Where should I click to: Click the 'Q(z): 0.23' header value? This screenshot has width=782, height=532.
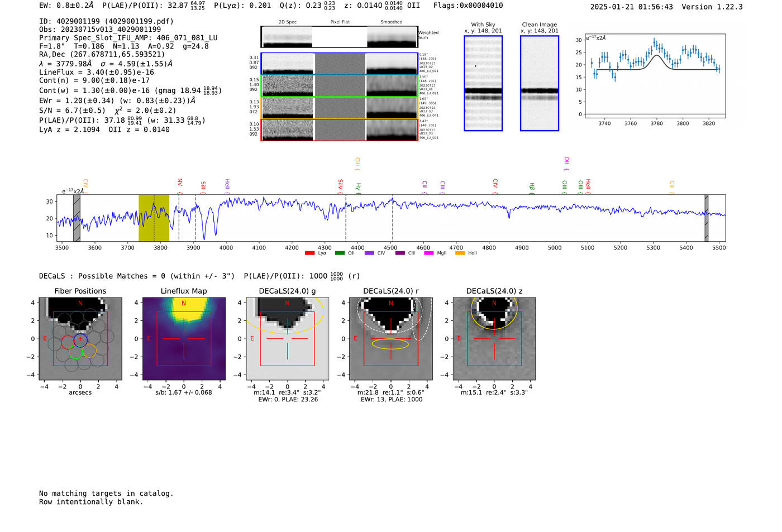(302, 6)
